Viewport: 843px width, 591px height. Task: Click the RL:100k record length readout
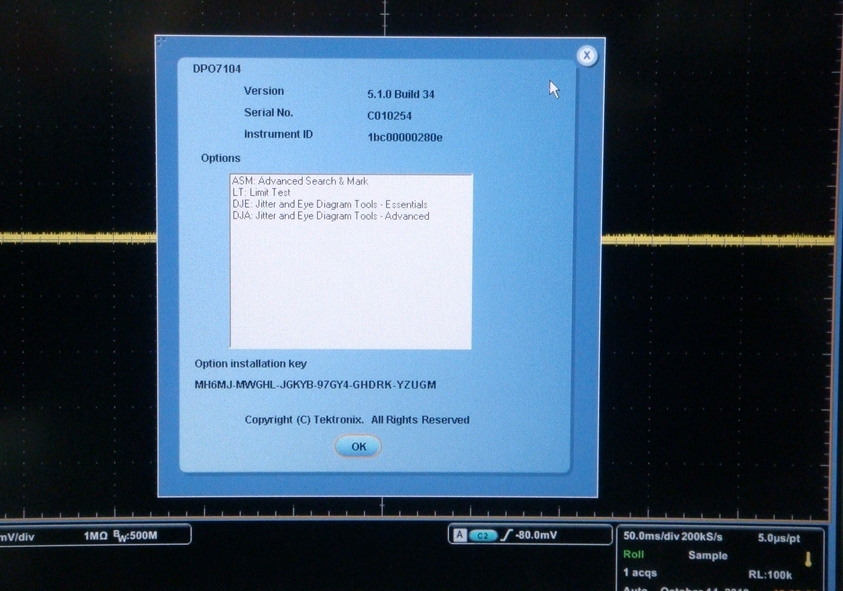tap(770, 575)
